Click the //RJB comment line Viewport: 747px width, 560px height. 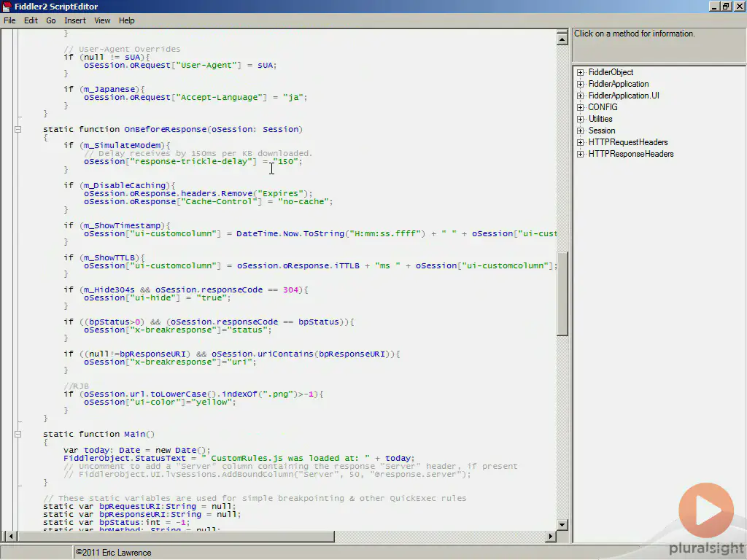pyautogui.click(x=76, y=386)
